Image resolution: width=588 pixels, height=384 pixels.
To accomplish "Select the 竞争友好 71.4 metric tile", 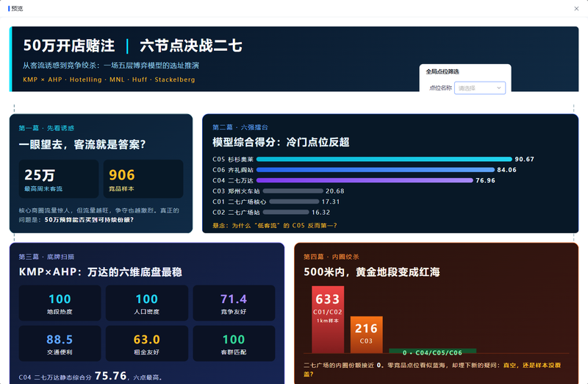I will 234,303.
